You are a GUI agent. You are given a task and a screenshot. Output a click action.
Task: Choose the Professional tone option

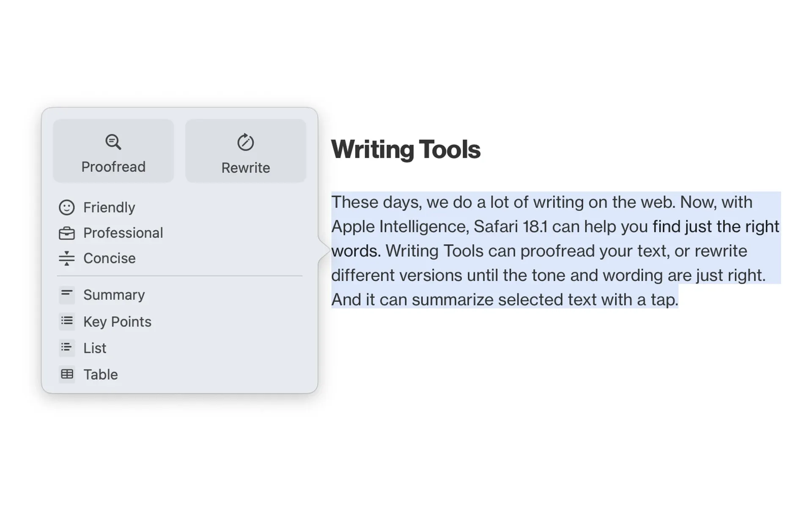(123, 232)
